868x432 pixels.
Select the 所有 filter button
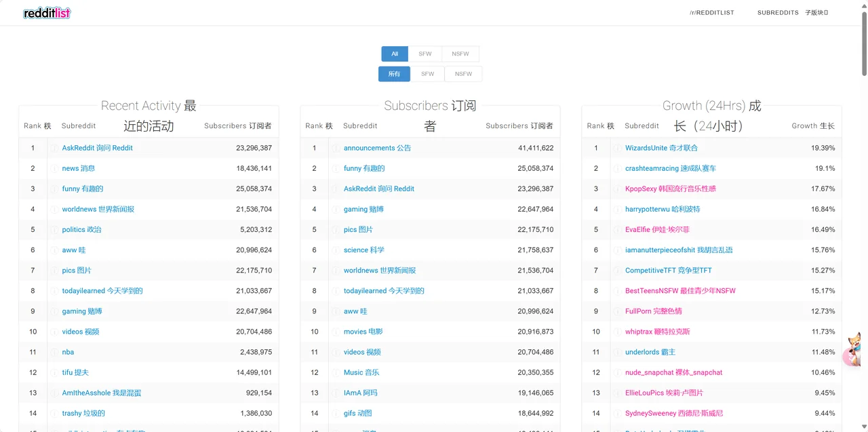[x=394, y=74]
